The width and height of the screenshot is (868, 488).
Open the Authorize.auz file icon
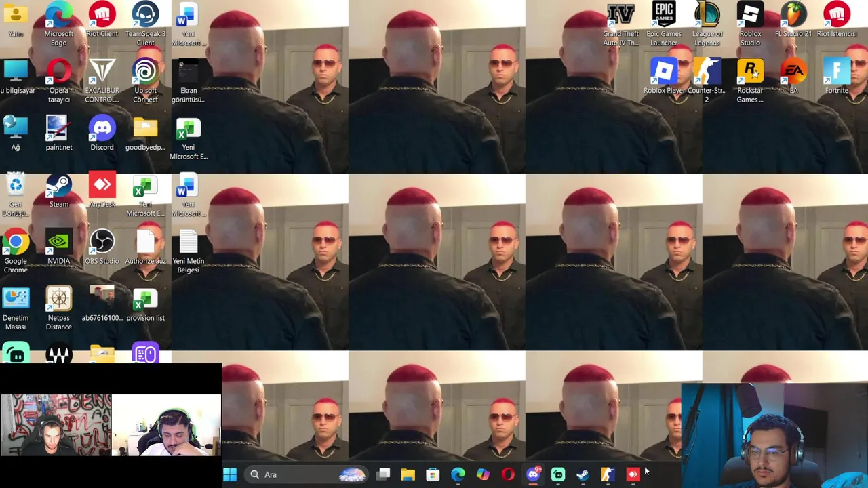pos(145,247)
